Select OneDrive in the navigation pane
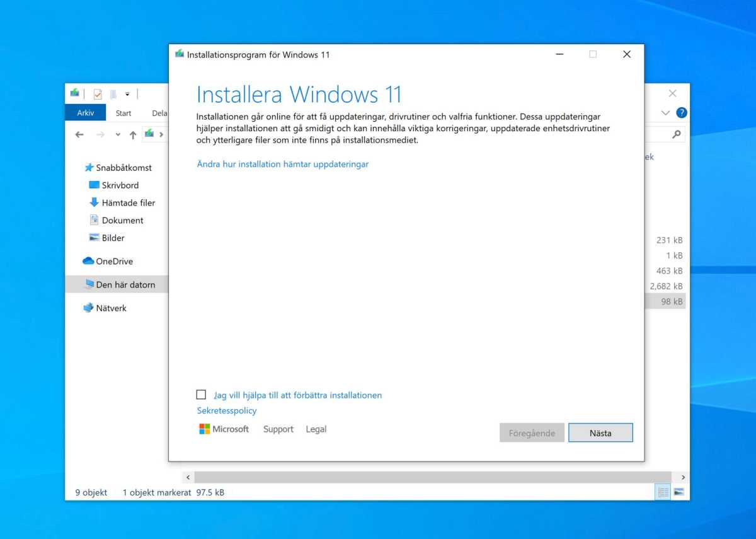Image resolution: width=756 pixels, height=539 pixels. (108, 261)
